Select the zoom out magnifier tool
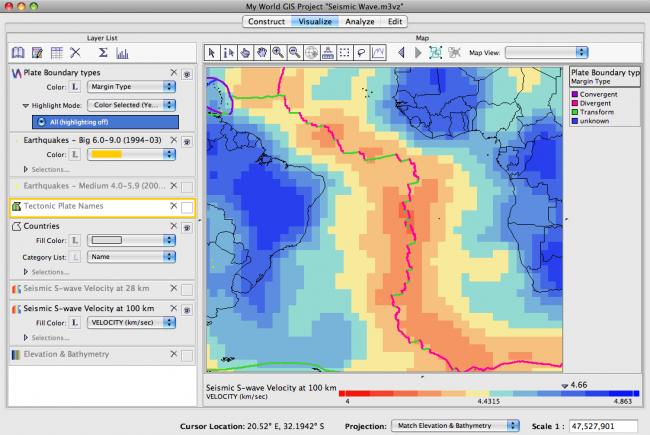This screenshot has height=435, width=650. coord(296,52)
